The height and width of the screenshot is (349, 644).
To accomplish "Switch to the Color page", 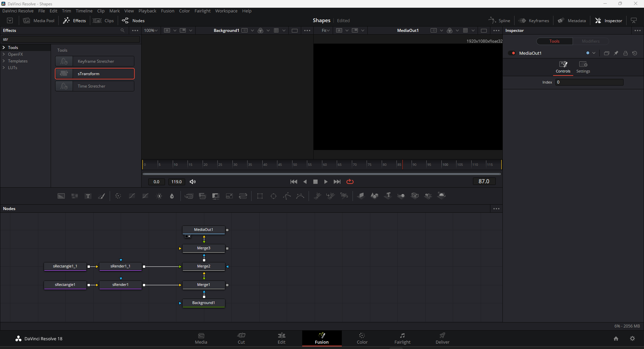I will tap(362, 338).
